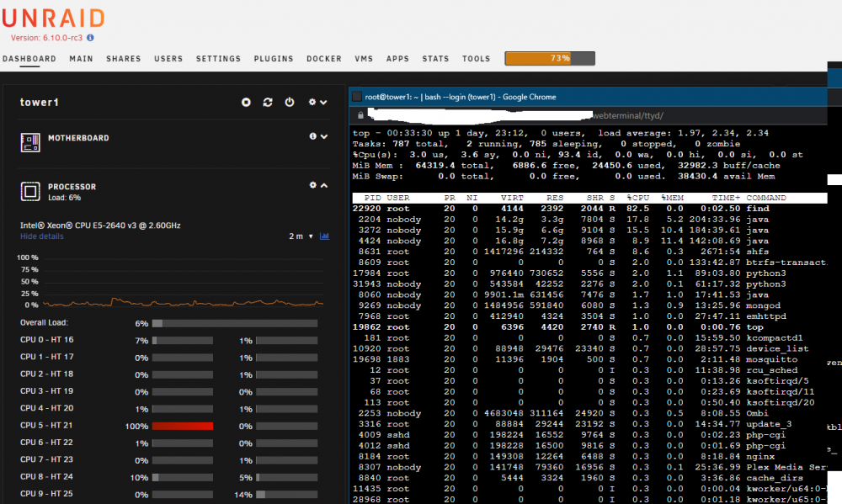Click the CPU 5 red load bar
Image resolution: width=842 pixels, height=504 pixels.
(x=183, y=427)
